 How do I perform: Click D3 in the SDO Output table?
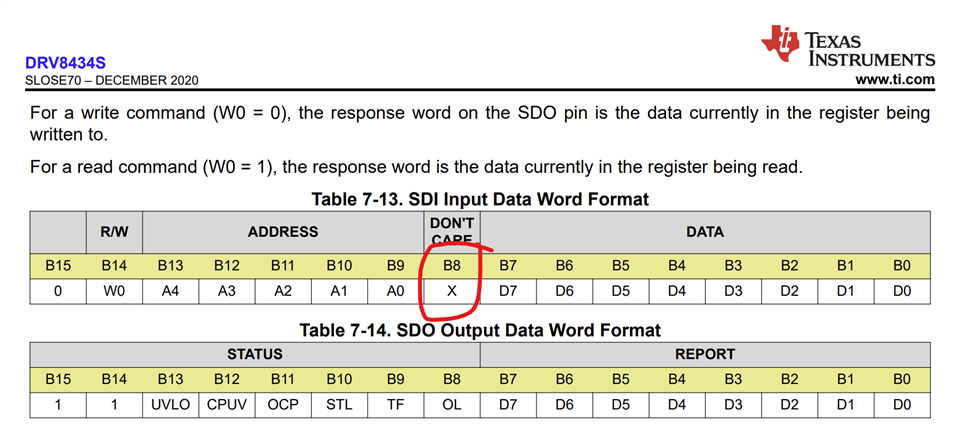click(733, 405)
